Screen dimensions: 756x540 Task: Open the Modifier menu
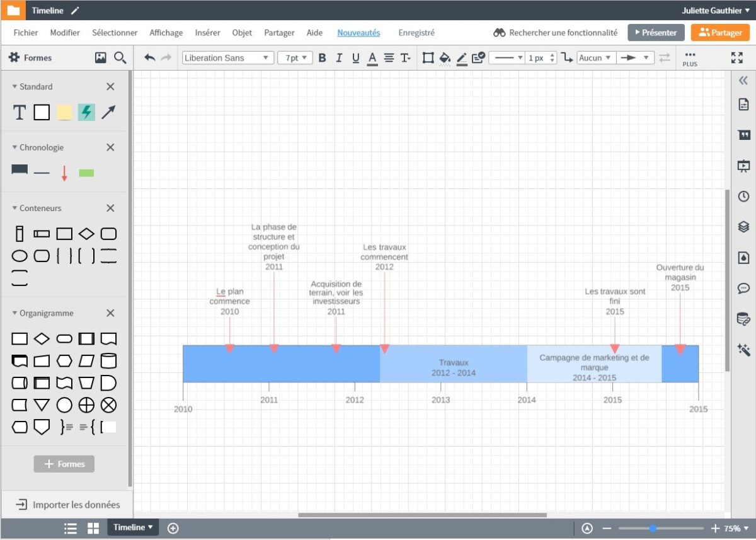(65, 33)
